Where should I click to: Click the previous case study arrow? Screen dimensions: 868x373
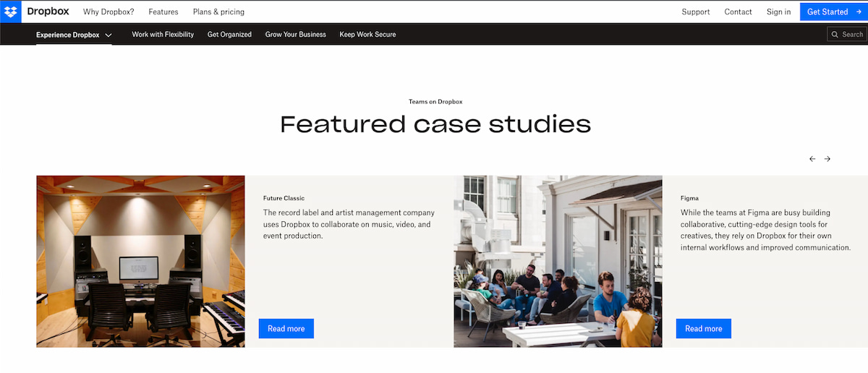pyautogui.click(x=812, y=159)
